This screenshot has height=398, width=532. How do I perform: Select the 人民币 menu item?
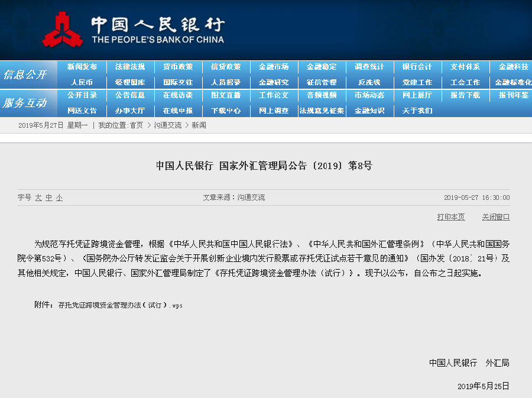click(x=82, y=82)
